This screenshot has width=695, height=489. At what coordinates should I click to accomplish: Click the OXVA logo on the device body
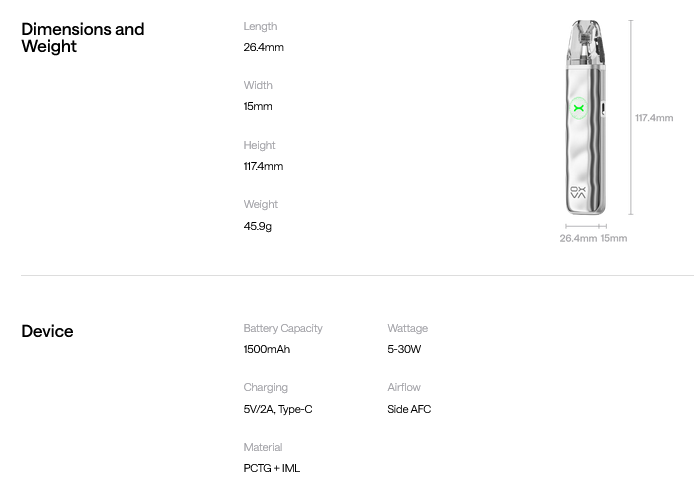click(578, 192)
